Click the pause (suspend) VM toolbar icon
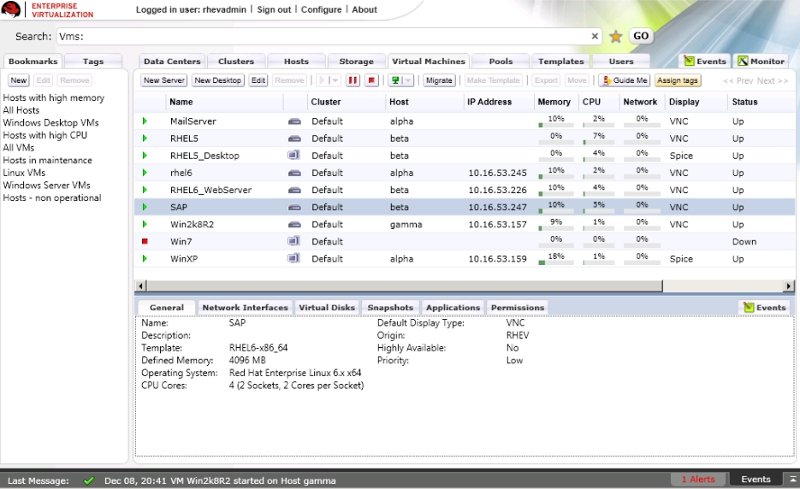The height and width of the screenshot is (489, 800). tap(353, 80)
